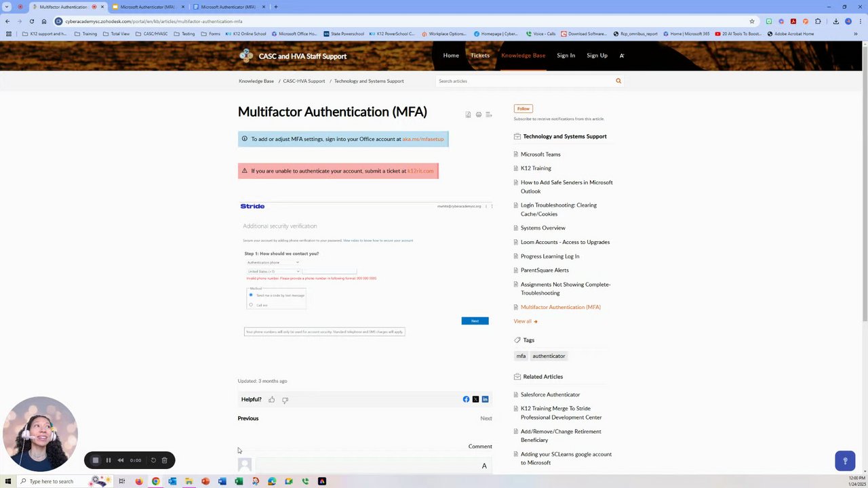Switch to the second Microsoft Authenticator tab

point(147,7)
